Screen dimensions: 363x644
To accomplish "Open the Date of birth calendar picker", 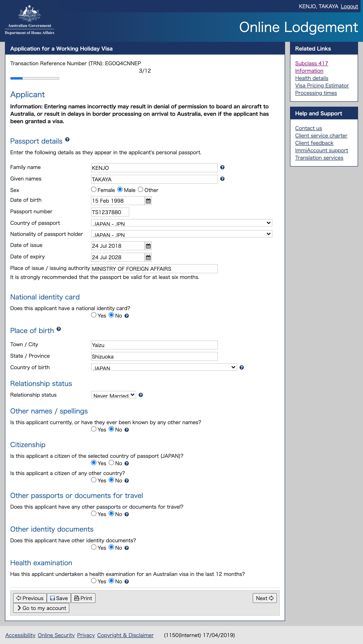I will click(148, 201).
